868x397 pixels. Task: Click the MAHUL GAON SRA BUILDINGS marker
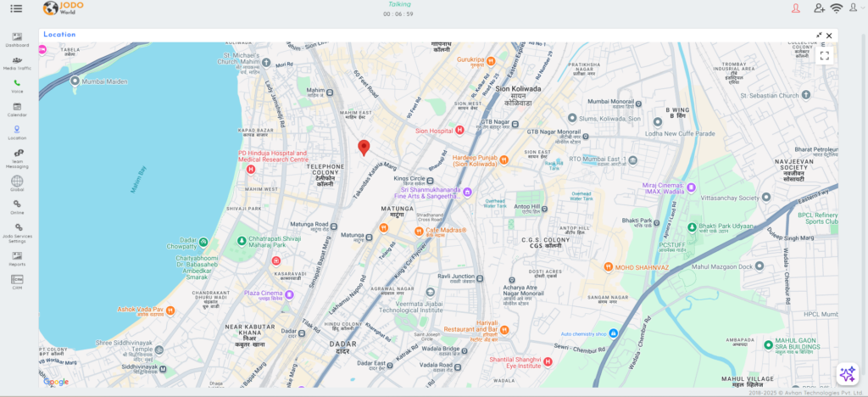[x=768, y=345]
